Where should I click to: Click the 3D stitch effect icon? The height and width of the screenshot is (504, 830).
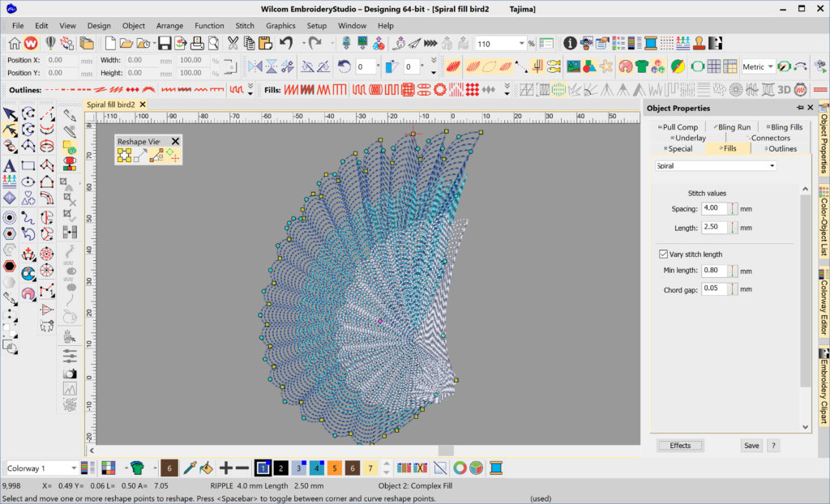point(784,89)
